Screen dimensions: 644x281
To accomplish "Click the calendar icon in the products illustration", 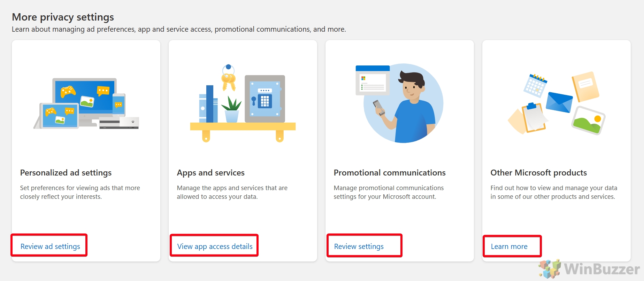I will click(535, 86).
